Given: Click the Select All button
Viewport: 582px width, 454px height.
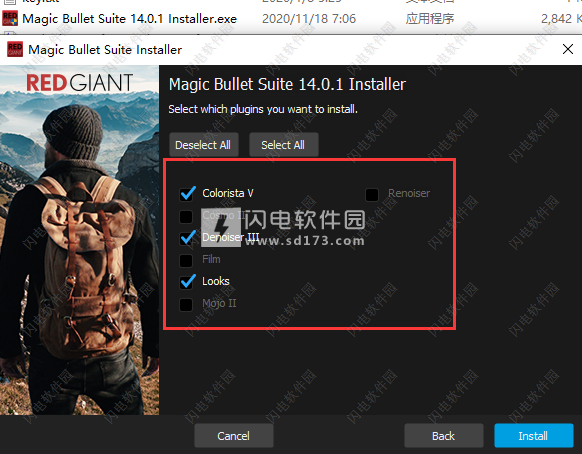Looking at the screenshot, I should pos(284,145).
